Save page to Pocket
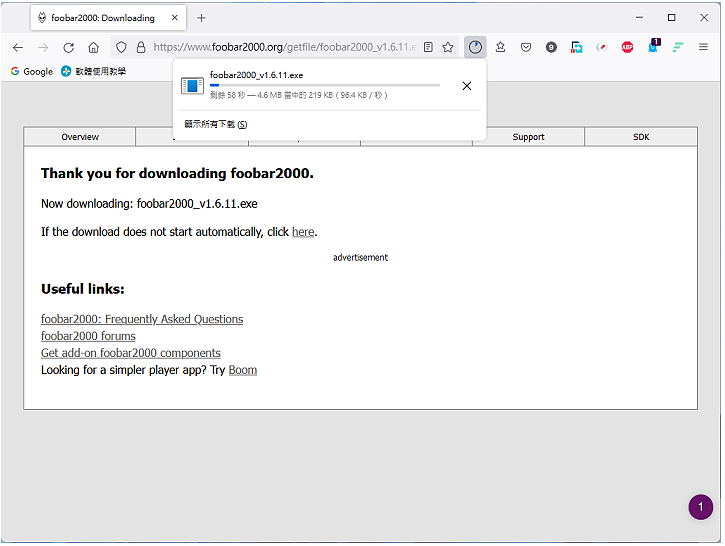The height and width of the screenshot is (546, 725). coord(526,47)
